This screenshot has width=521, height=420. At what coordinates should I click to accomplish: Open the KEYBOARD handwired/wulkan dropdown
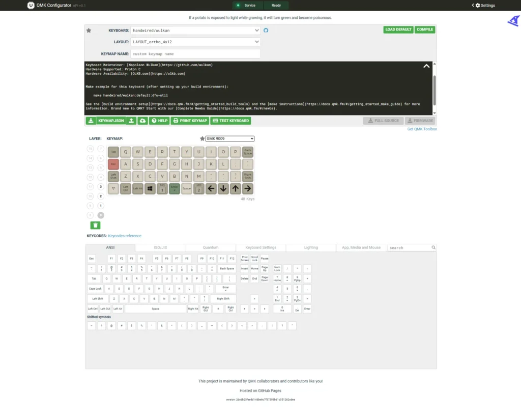click(195, 30)
